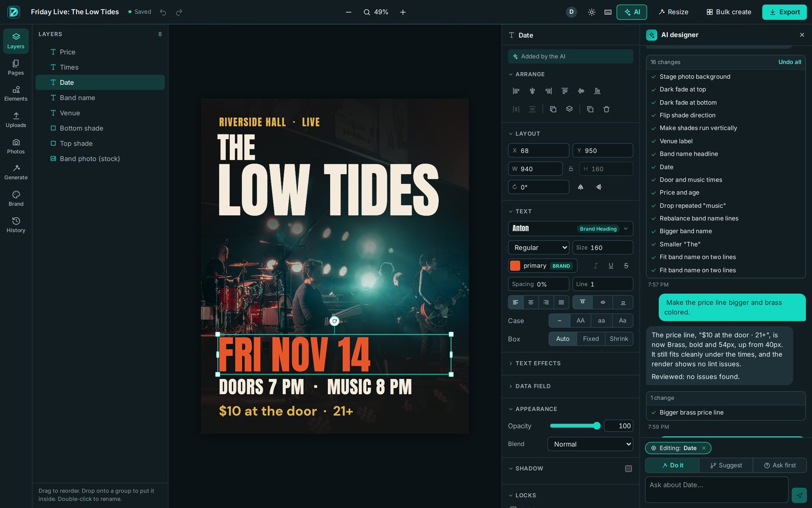Click Undo all changes link

click(x=790, y=62)
